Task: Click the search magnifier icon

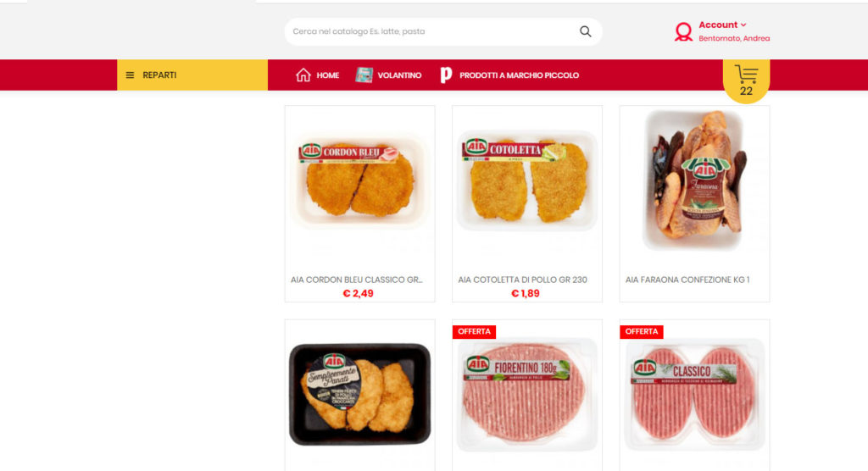Action: [x=585, y=31]
